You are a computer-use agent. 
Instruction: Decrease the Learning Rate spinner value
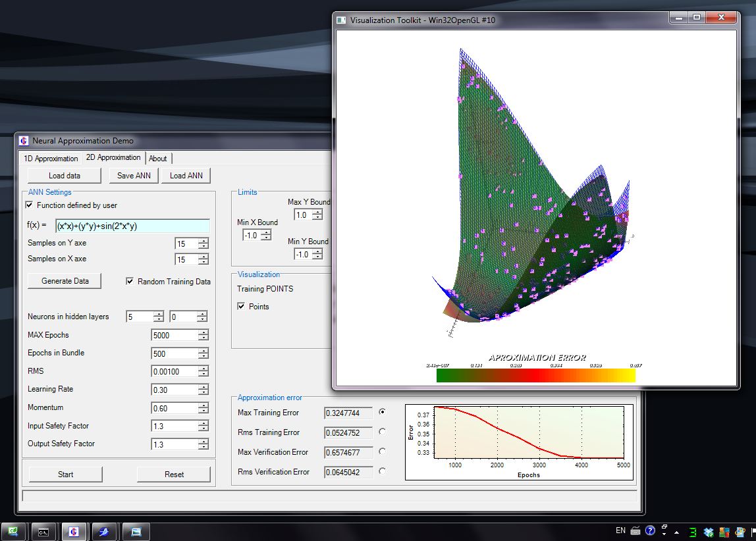(x=203, y=393)
